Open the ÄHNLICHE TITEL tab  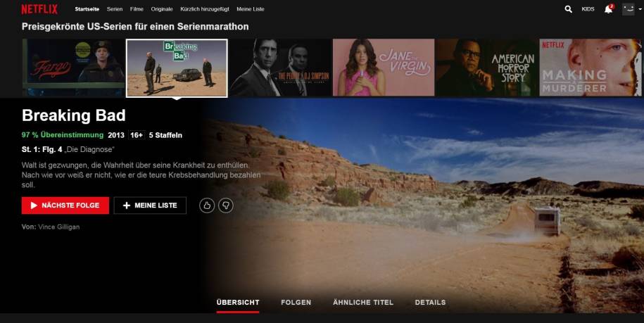coord(363,303)
